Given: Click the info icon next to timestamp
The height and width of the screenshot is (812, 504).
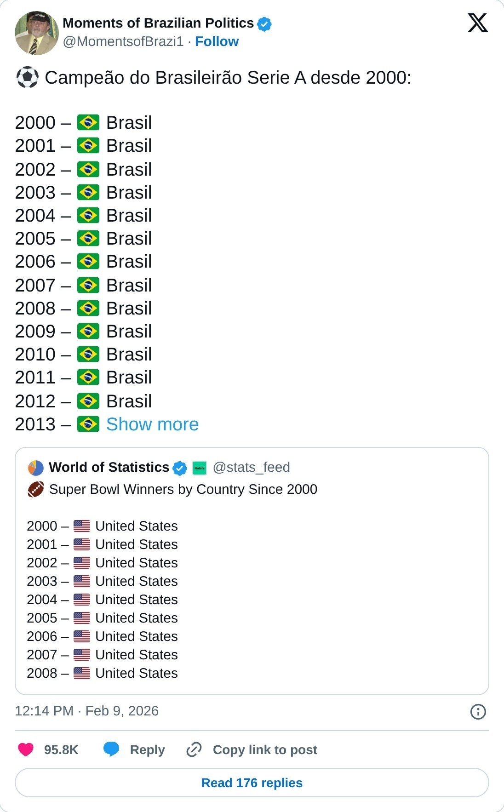Looking at the screenshot, I should click(x=478, y=712).
